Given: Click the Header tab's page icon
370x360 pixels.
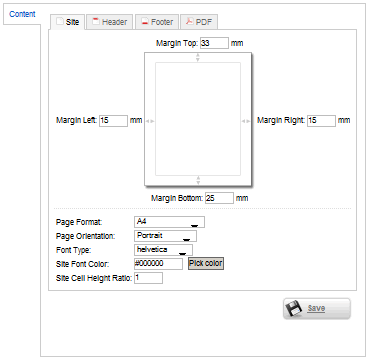Looking at the screenshot, I should pyautogui.click(x=96, y=22).
